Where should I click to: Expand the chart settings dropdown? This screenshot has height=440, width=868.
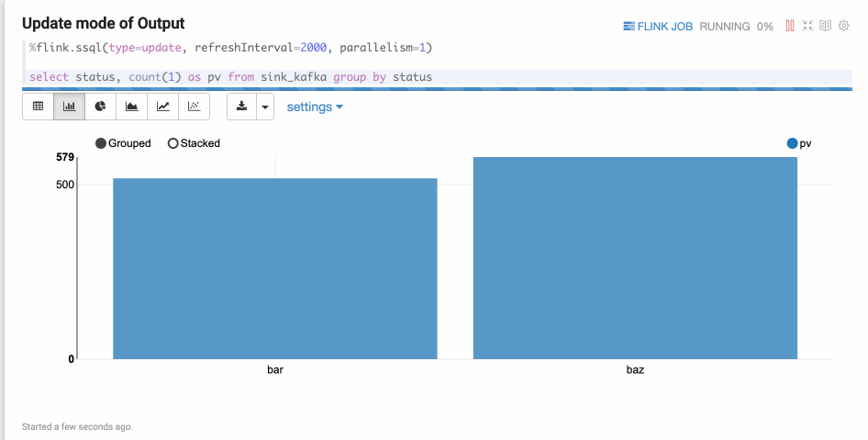(315, 107)
